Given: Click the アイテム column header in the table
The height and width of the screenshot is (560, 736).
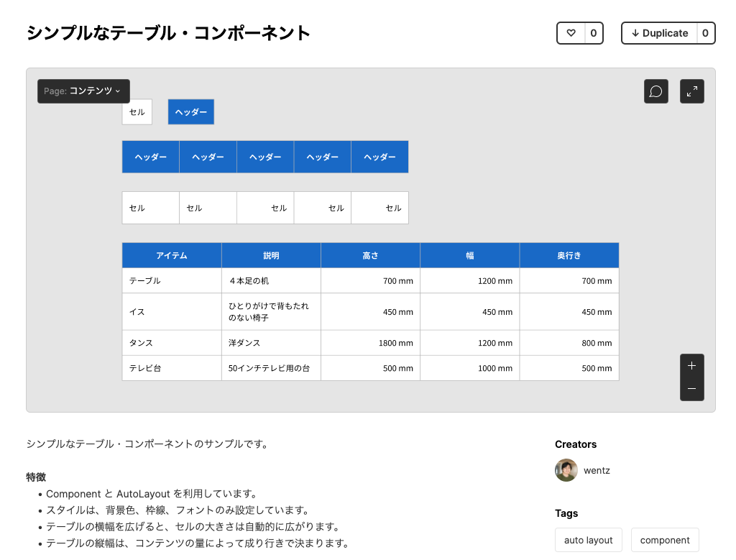Looking at the screenshot, I should coord(172,254).
